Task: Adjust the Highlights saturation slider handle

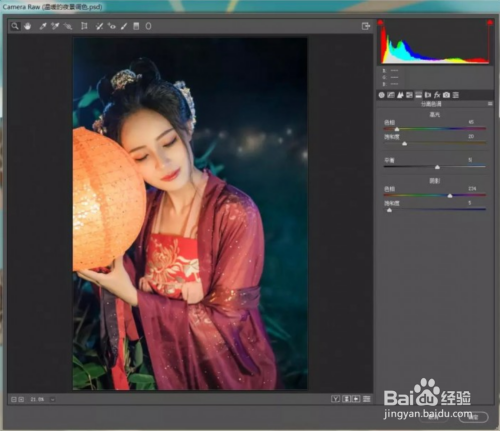Action: tap(404, 144)
